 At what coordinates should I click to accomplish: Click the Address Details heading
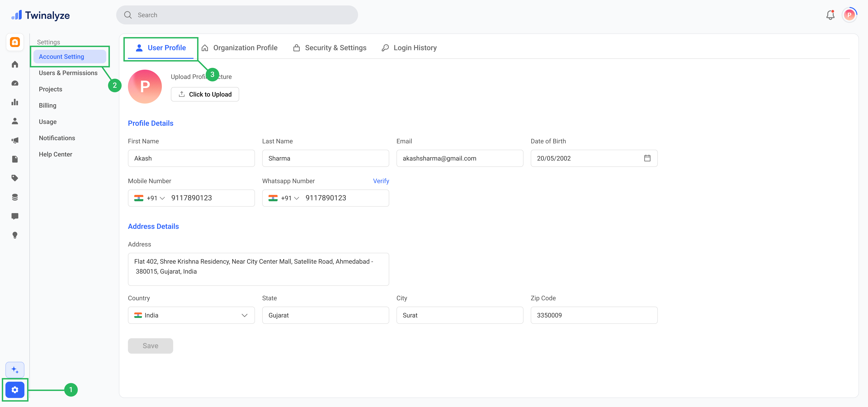[x=153, y=226]
